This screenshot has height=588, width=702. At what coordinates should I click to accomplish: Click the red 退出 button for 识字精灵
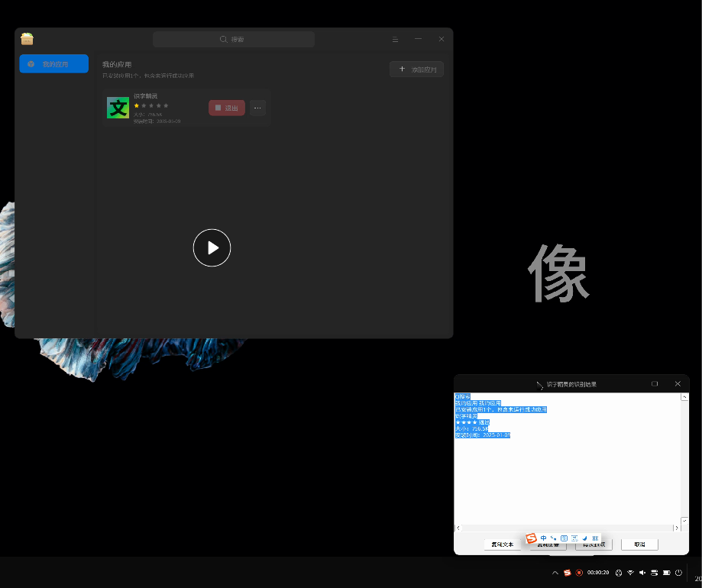tap(227, 108)
